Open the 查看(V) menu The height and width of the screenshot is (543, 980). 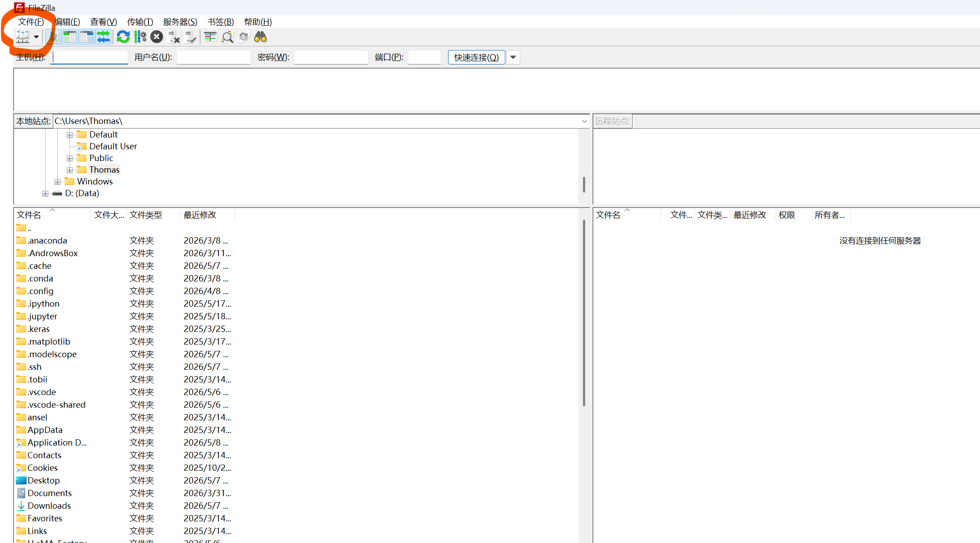point(104,22)
